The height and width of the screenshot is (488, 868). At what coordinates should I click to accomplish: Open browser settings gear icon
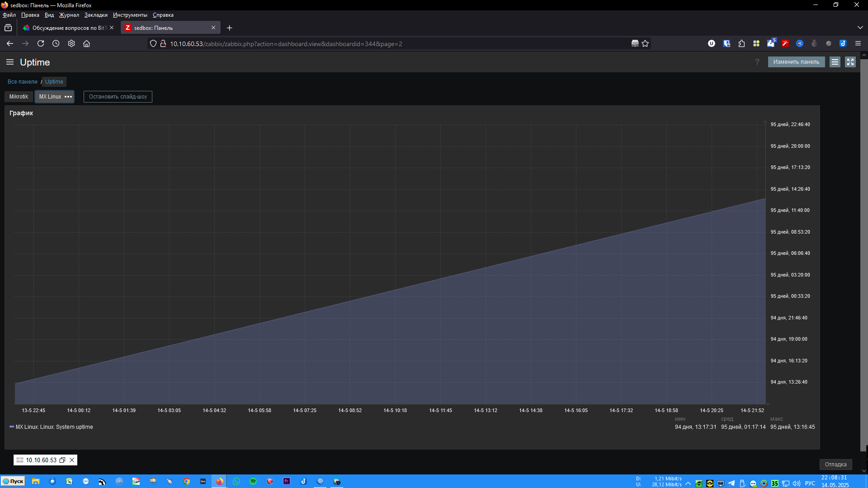(71, 43)
